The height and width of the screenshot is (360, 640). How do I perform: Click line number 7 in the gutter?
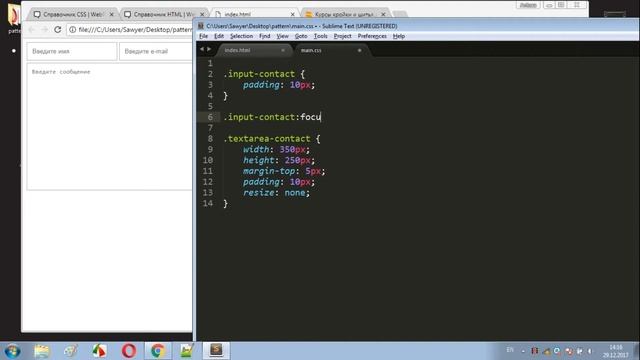(x=210, y=128)
